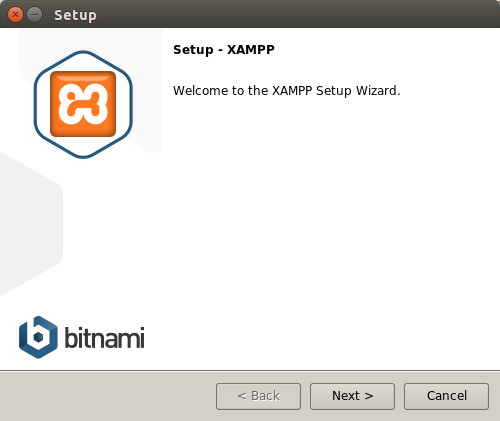The image size is (500, 421).
Task: Click the horizontal separator line above buttons
Action: click(x=250, y=370)
